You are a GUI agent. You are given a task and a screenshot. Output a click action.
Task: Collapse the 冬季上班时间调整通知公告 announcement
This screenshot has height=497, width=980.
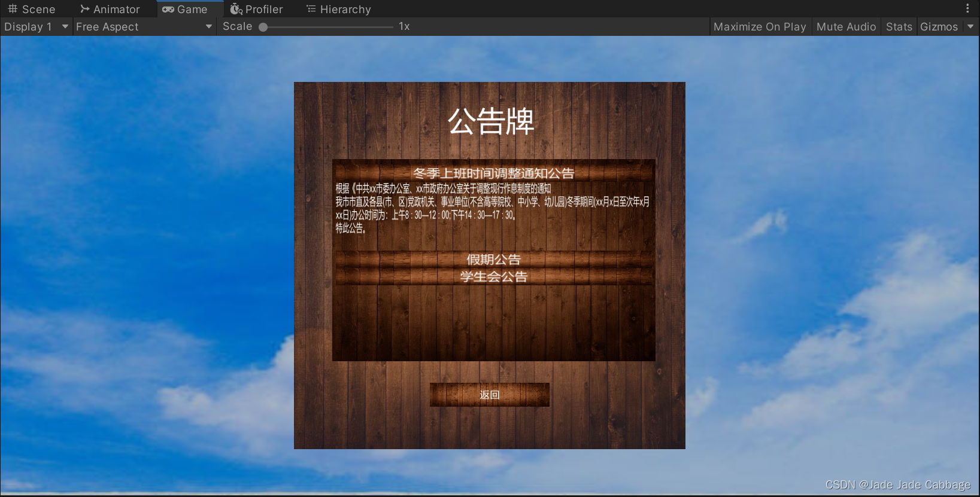pyautogui.click(x=493, y=173)
